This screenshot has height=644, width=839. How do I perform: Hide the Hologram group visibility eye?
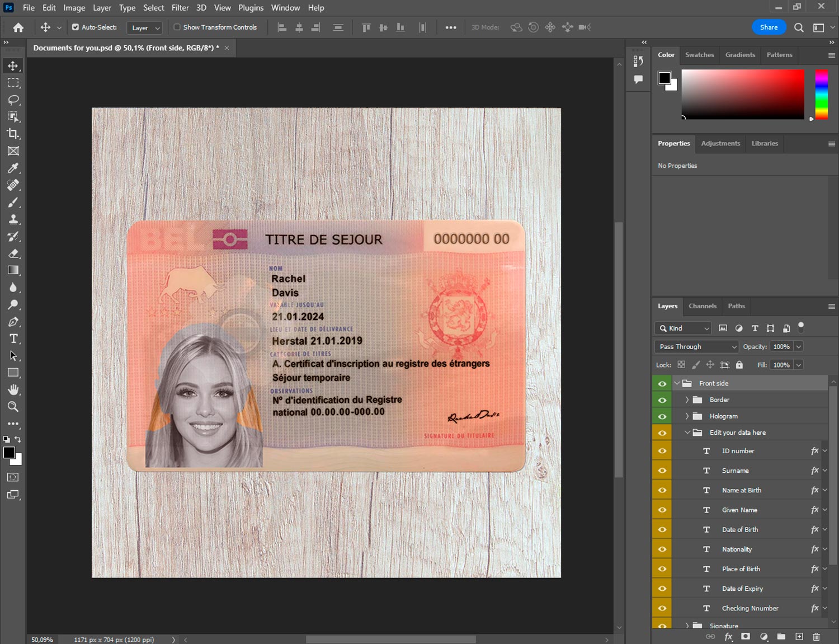click(662, 416)
